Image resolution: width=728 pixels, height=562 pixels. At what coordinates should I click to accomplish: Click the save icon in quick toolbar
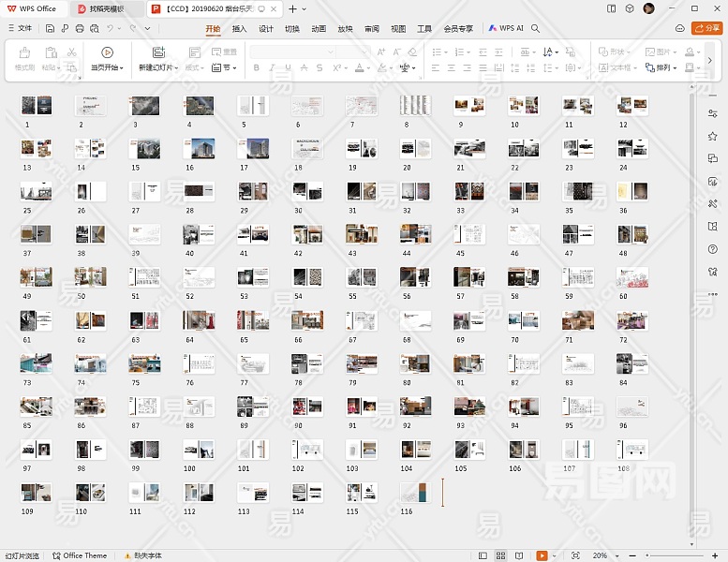tap(50, 28)
